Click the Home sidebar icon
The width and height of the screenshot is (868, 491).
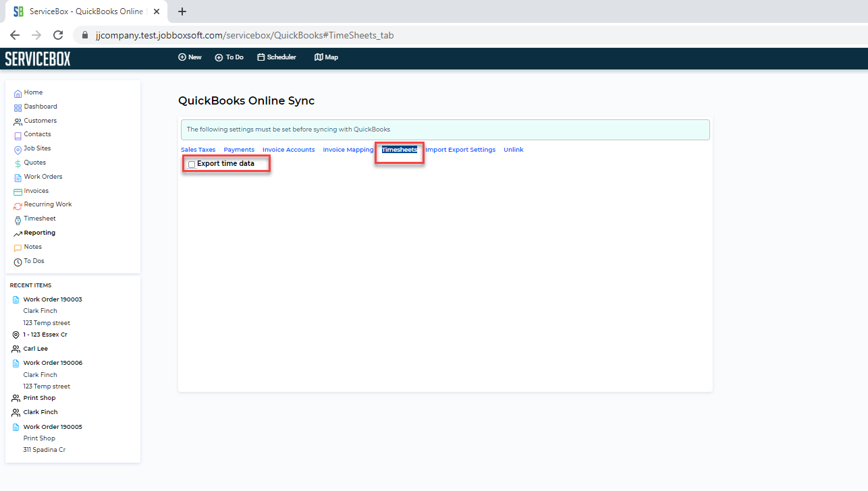coord(18,94)
